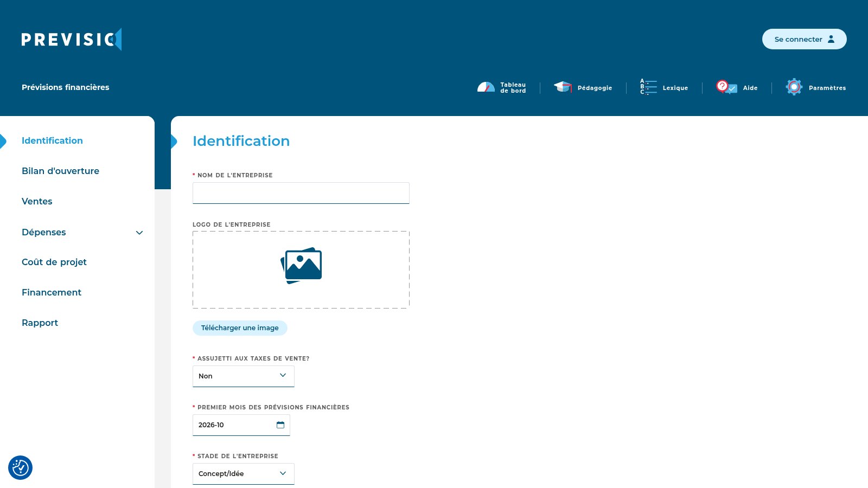Click the Aide question mark icon
The image size is (868, 488).
[x=726, y=87]
